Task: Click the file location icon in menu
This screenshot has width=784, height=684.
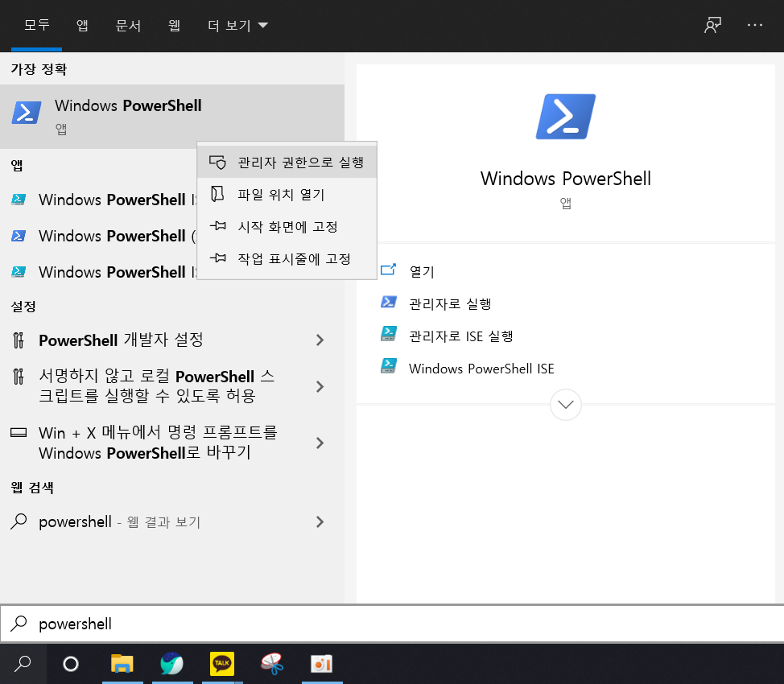Action: click(x=217, y=194)
